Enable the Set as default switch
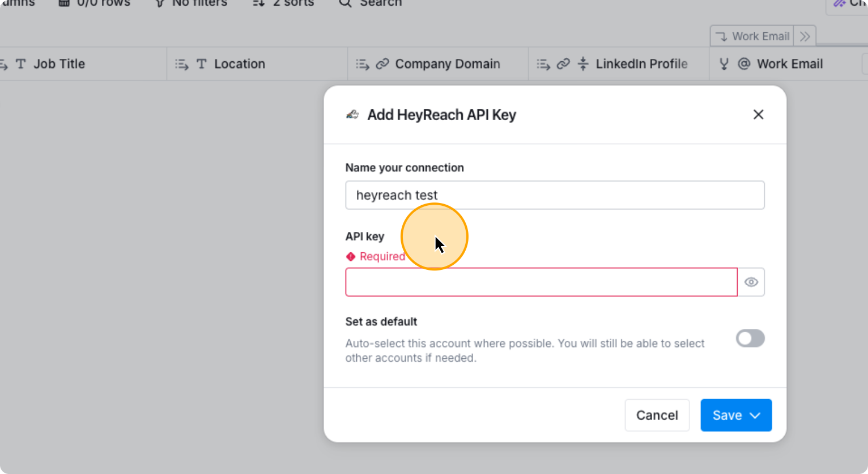The height and width of the screenshot is (474, 868). tap(750, 338)
